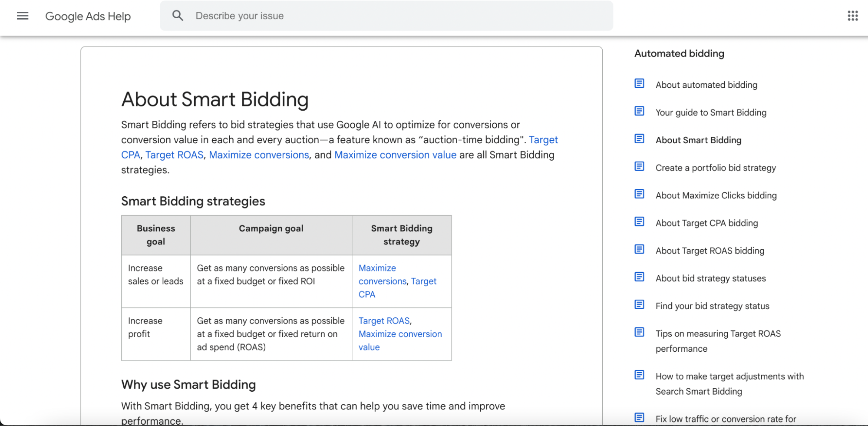Screen dimensions: 868x426
Task: Open About bid strategy statuses article
Action: point(711,278)
